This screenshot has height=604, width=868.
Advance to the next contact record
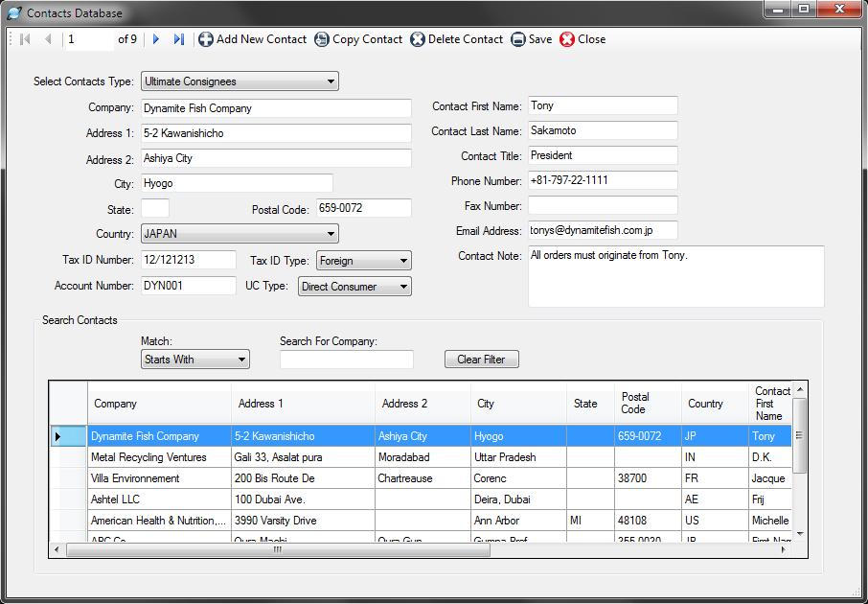tap(156, 39)
